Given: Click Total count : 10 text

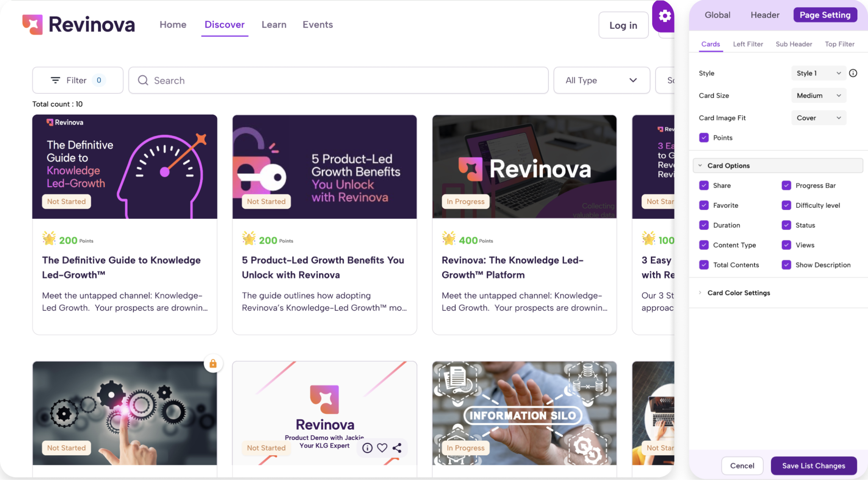Looking at the screenshot, I should click(58, 104).
